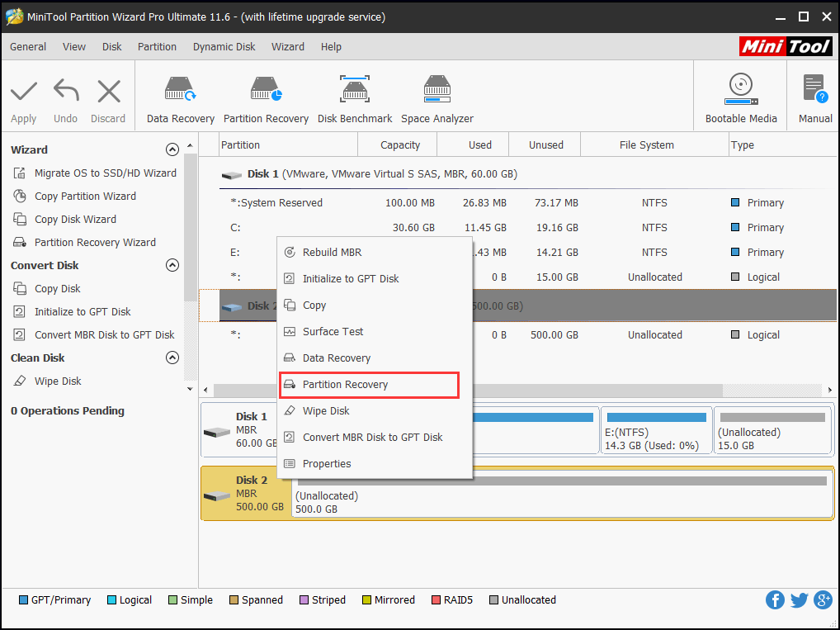The height and width of the screenshot is (630, 840).
Task: Open the Google Plus share icon
Action: [823, 600]
